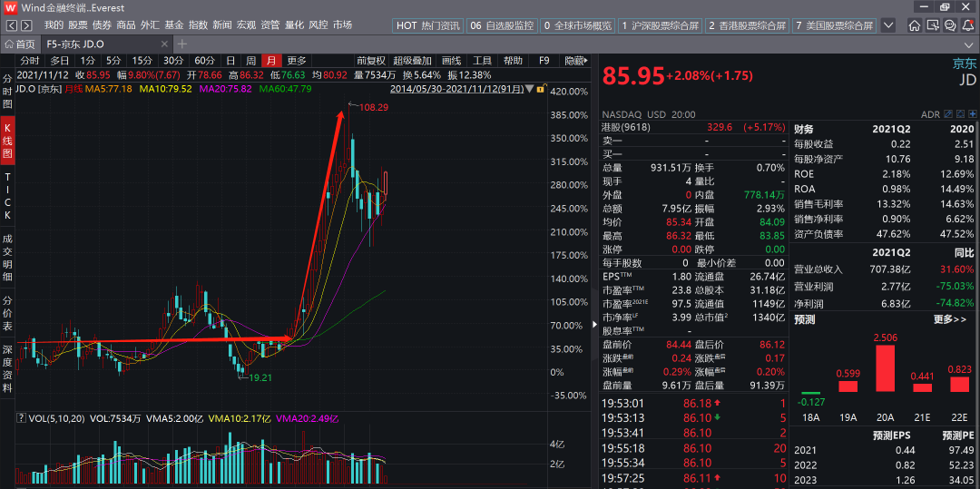Click the 港股(9618) quote row

pyautogui.click(x=694, y=127)
